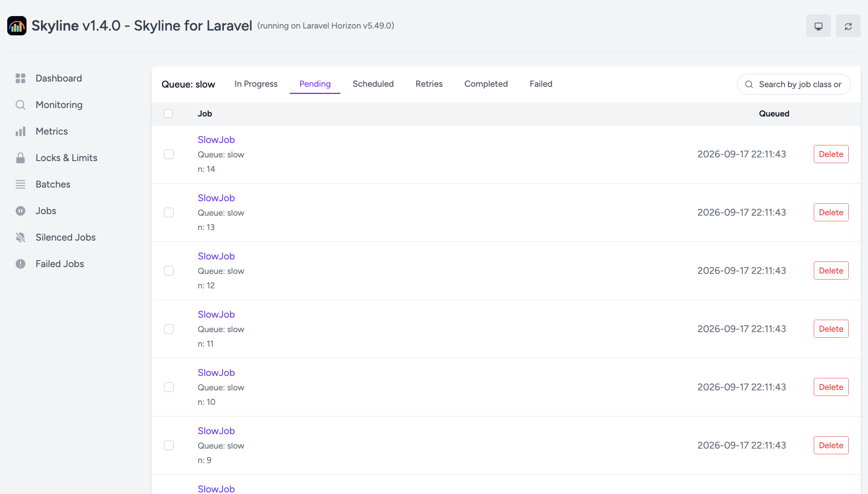Delete the SlowJob with n: 10
This screenshot has height=494, width=868.
pos(831,387)
